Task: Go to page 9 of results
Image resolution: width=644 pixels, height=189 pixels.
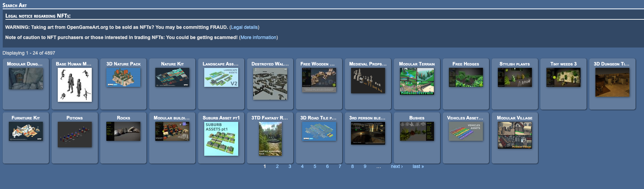Action: pos(365,166)
